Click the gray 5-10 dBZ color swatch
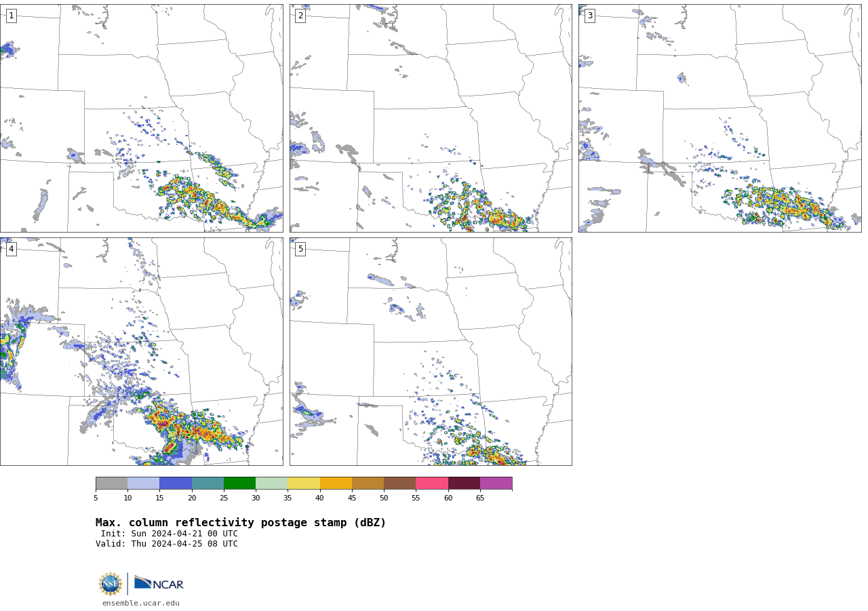Image resolution: width=868 pixels, height=611 pixels. tap(111, 483)
